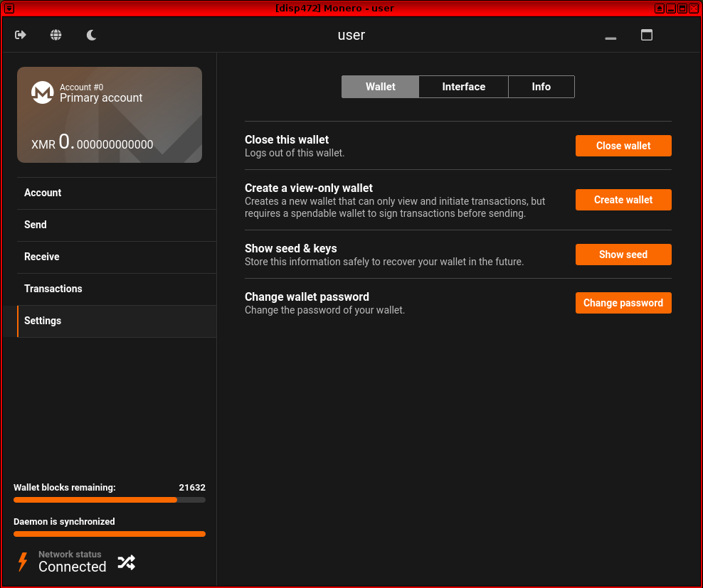Open the Send page in sidebar
The height and width of the screenshot is (588, 703).
[x=36, y=225]
